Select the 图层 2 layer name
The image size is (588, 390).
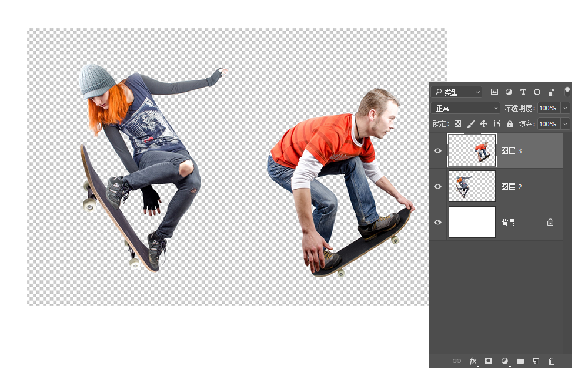point(511,187)
